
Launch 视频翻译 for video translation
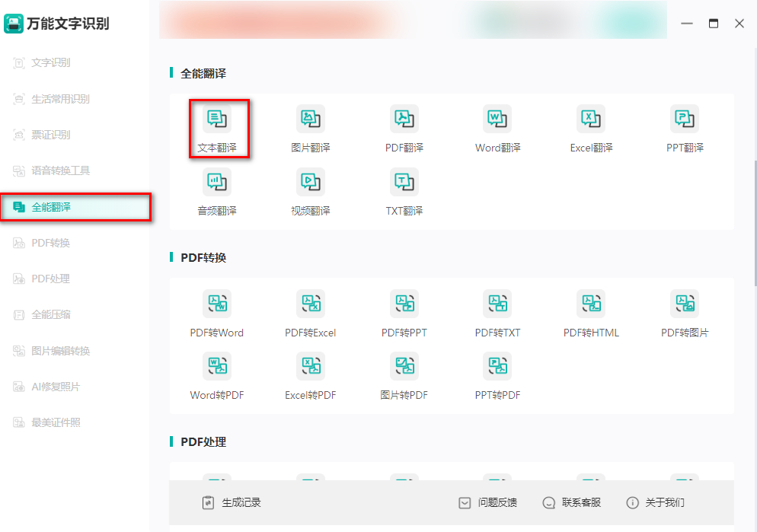tap(311, 190)
